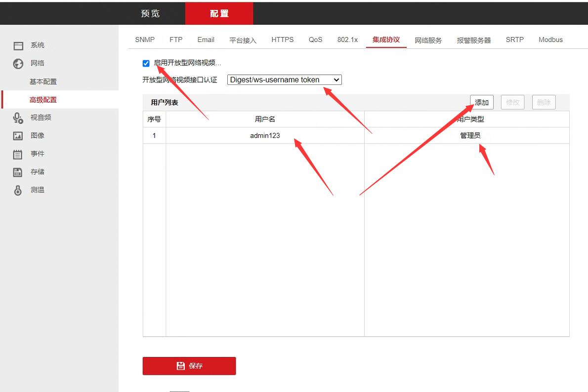Image resolution: width=588 pixels, height=392 pixels.
Task: Go to the 预览 top tab
Action: point(151,13)
